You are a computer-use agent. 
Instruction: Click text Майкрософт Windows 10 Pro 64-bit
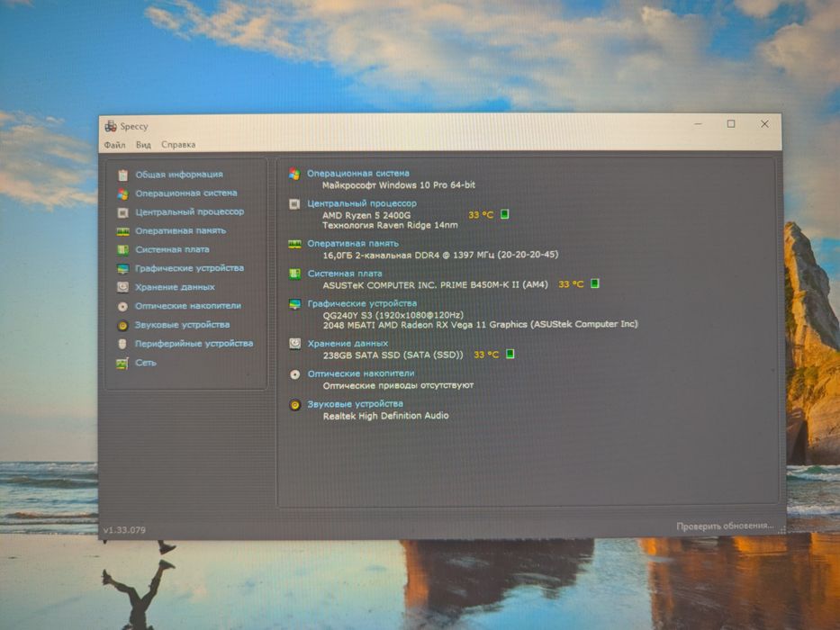(399, 185)
